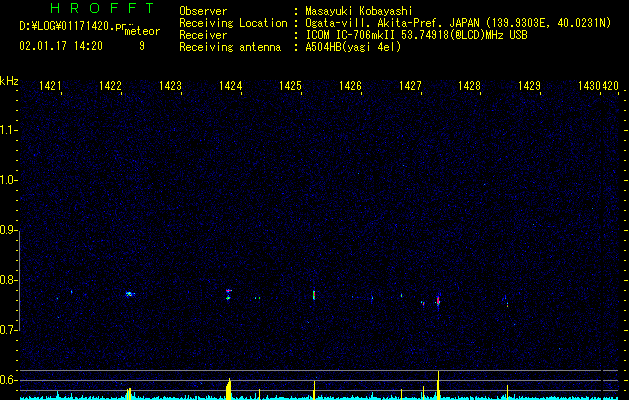Click the meteor count value 9
This screenshot has width=629, height=400.
pyautogui.click(x=142, y=46)
